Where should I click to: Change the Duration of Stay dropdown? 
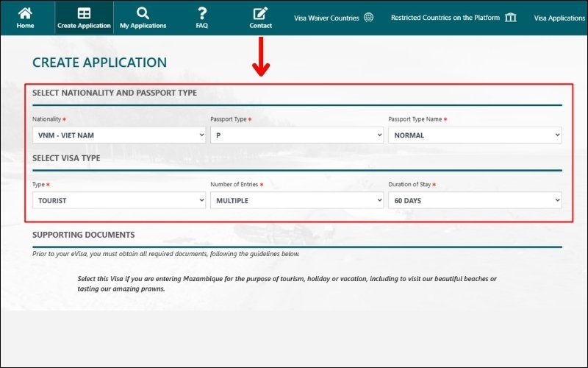pyautogui.click(x=475, y=200)
